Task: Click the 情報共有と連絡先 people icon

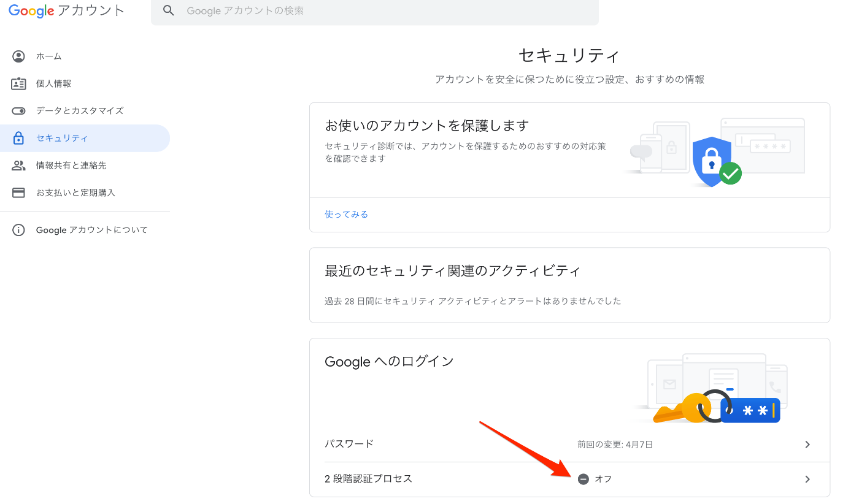Action: point(19,166)
